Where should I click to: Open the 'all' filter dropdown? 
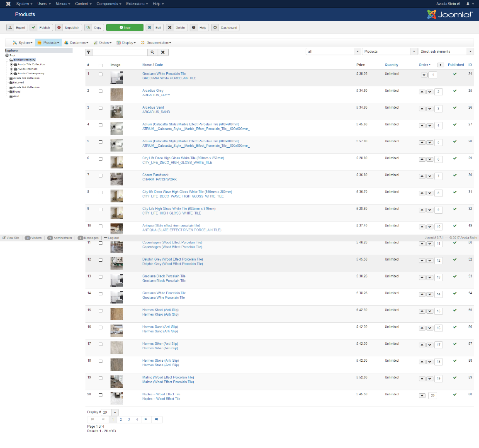pos(333,52)
